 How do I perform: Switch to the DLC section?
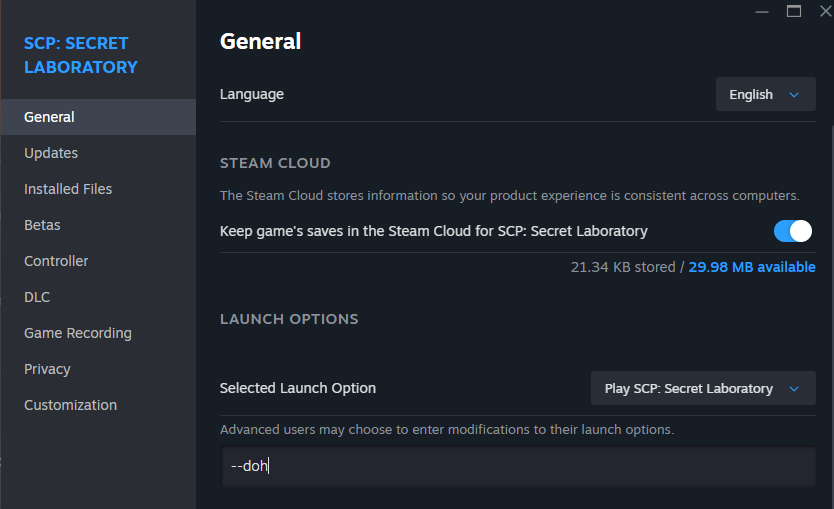37,297
